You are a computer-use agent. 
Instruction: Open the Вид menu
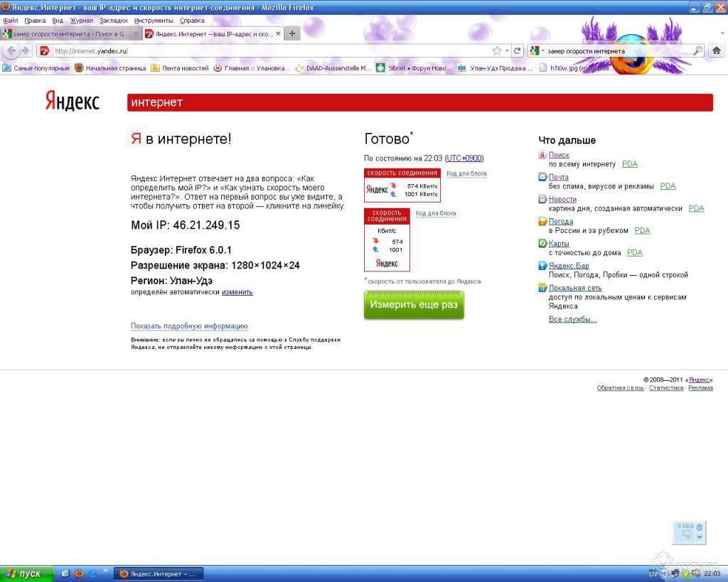pyautogui.click(x=58, y=21)
